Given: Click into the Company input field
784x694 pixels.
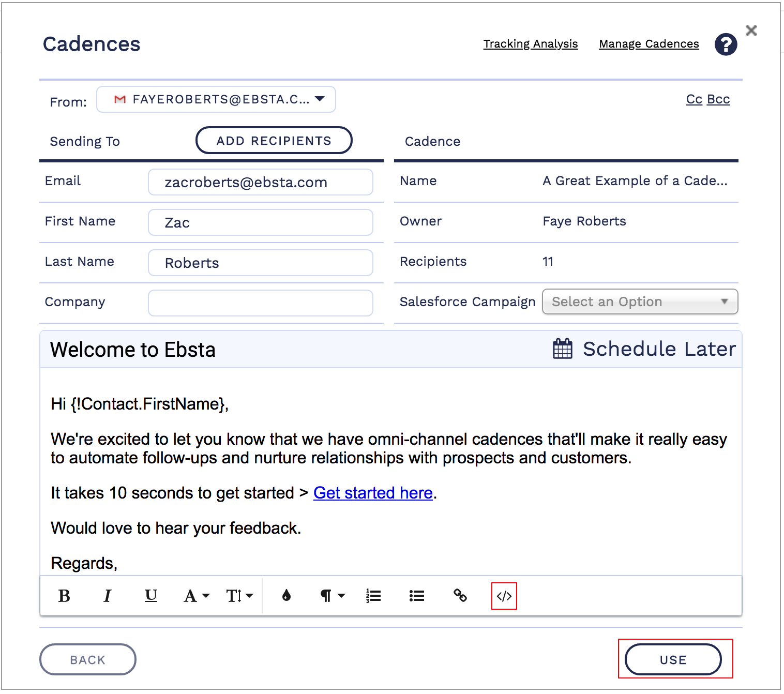Looking at the screenshot, I should click(260, 303).
